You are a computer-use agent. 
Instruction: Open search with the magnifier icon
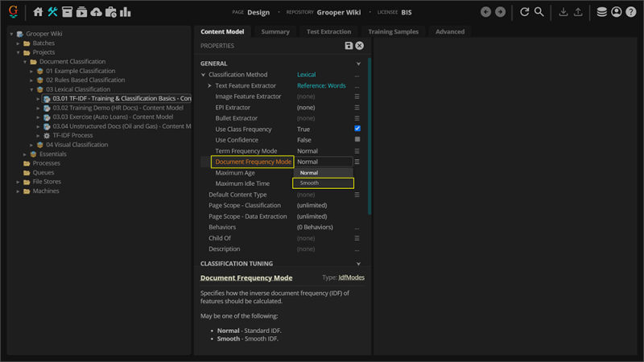click(539, 12)
